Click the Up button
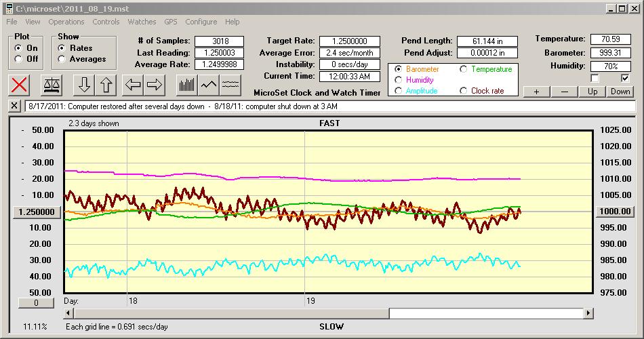Screen dimensions: 644x339 pyautogui.click(x=592, y=92)
